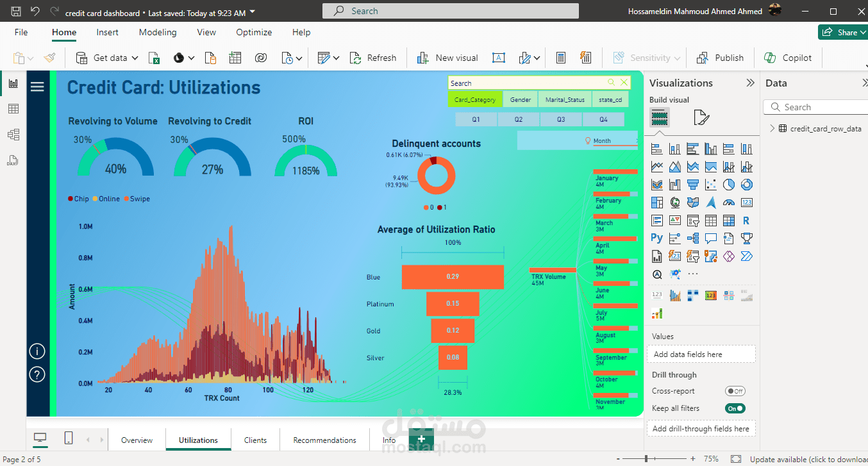Click the hamburger menu on the dashboard
868x466 pixels.
tap(37, 87)
